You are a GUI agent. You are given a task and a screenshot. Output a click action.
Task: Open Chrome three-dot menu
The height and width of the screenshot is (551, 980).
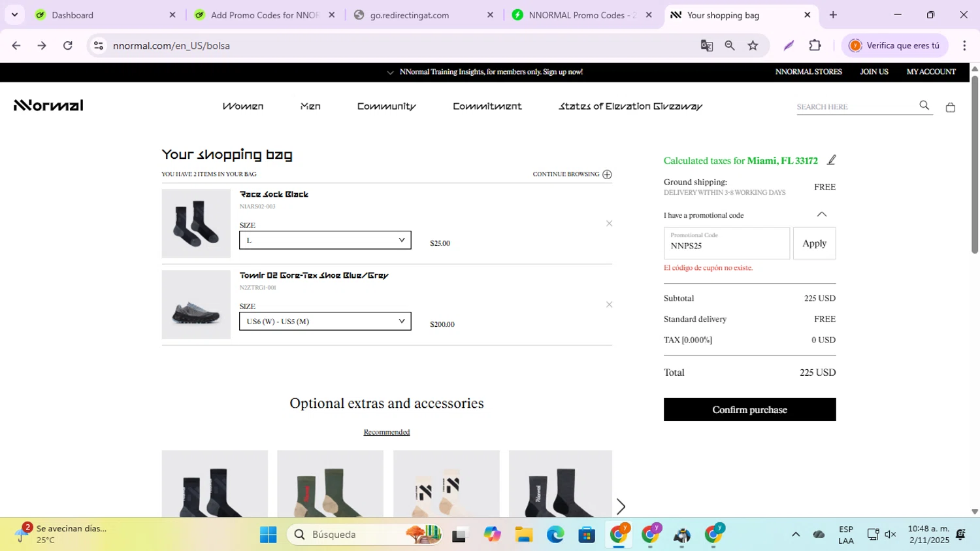[964, 46]
